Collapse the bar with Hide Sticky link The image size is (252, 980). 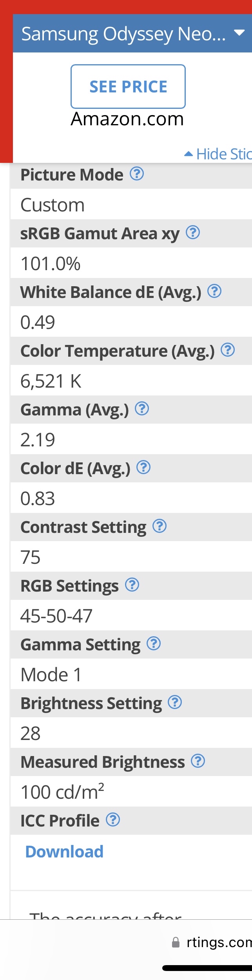[219, 154]
